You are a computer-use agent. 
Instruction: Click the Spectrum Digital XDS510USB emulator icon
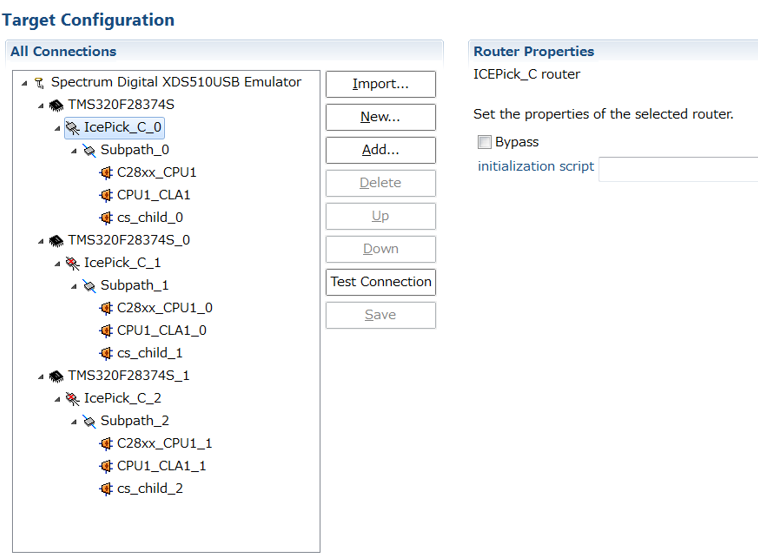[39, 83]
